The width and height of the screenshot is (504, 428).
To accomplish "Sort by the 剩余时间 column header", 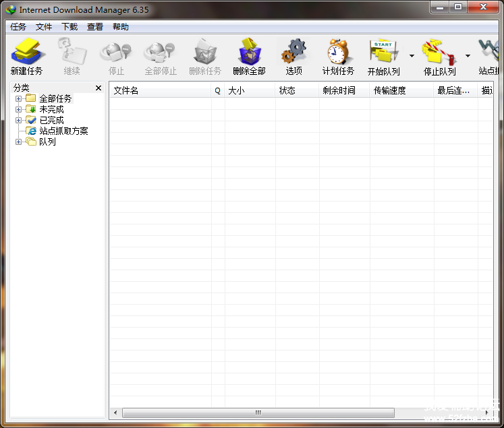I will coord(344,90).
